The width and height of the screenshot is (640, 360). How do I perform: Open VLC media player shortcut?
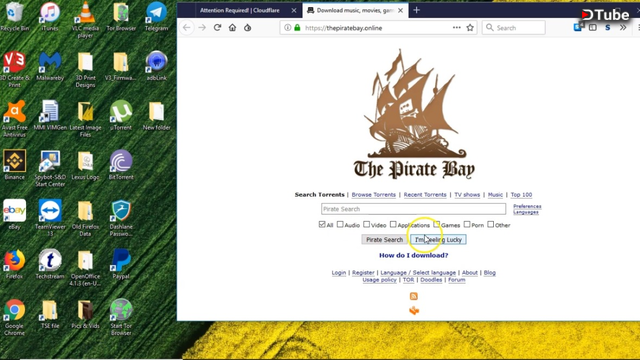[x=85, y=20]
